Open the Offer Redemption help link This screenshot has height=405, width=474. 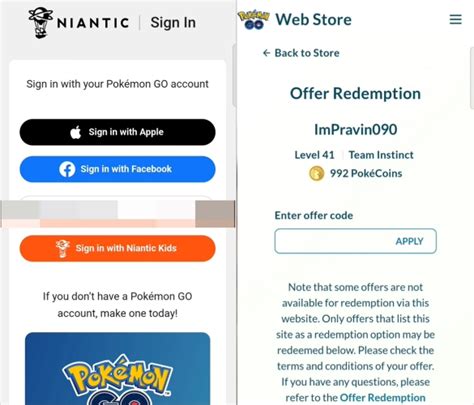382,398
